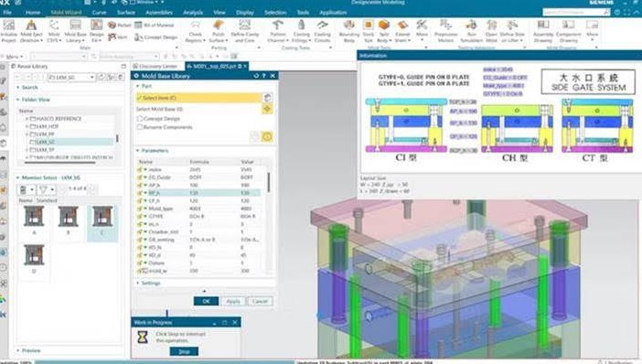Click the Cooling Fittings ribbon icon
The height and width of the screenshot is (364, 642).
tap(302, 26)
